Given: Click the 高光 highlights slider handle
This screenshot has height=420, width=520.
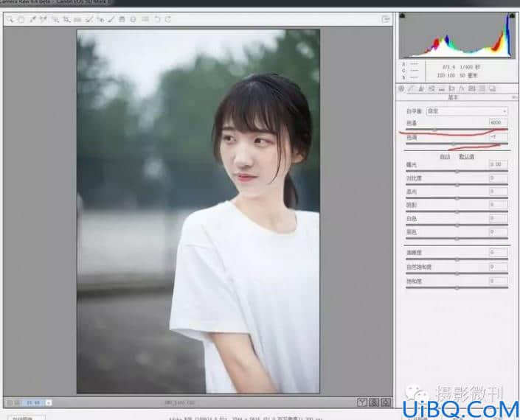Looking at the screenshot, I should point(457,198).
